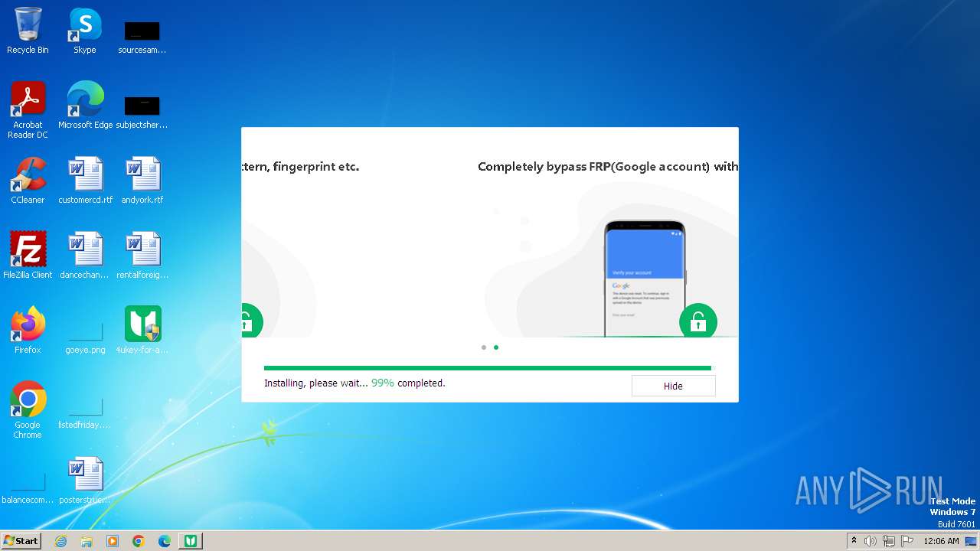Open the Recycle Bin desktop icon
Viewport: 980px width, 551px height.
(x=28, y=31)
